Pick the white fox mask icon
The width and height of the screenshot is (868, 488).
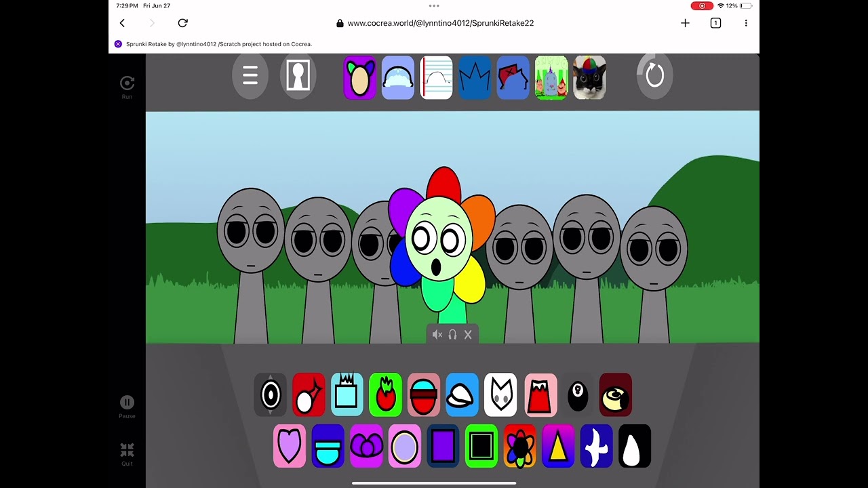tap(500, 394)
